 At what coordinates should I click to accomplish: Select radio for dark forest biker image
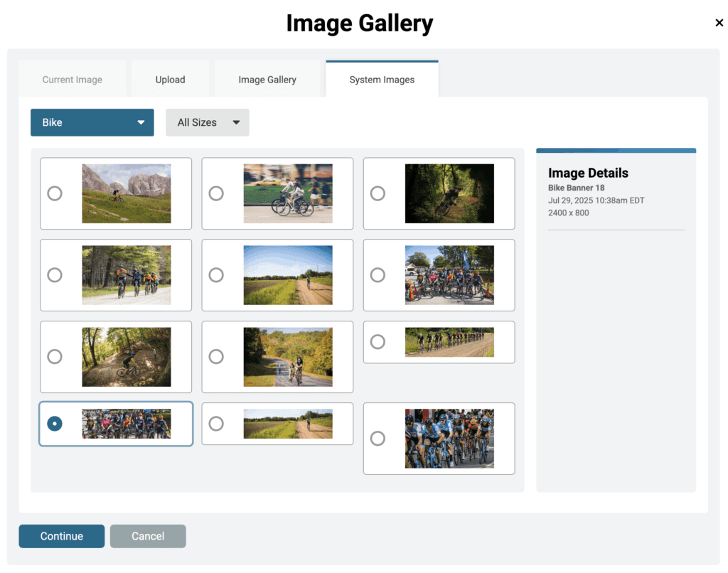378,193
